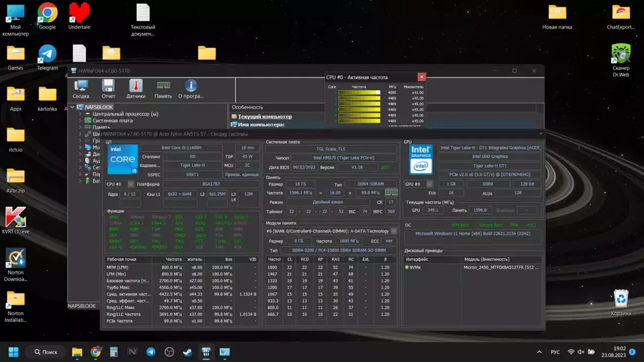The height and width of the screenshot is (362, 644).
Task: Open Текстовый документ file on desktop
Action: pos(143,20)
